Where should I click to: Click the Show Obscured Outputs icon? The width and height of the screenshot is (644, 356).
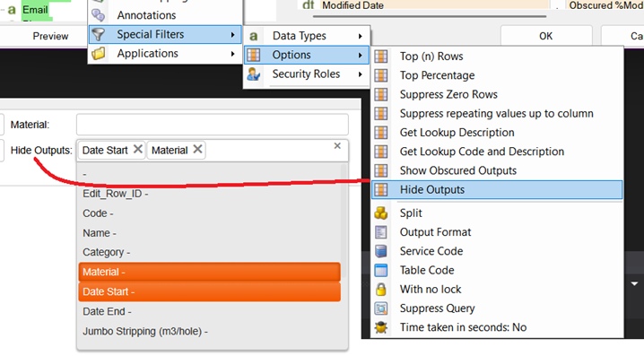[x=380, y=170]
